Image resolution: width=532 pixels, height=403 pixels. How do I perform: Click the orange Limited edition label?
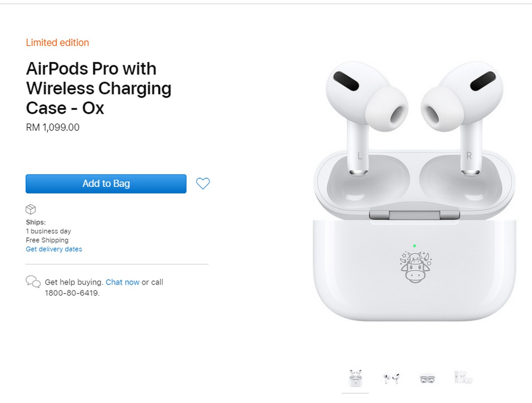click(58, 43)
